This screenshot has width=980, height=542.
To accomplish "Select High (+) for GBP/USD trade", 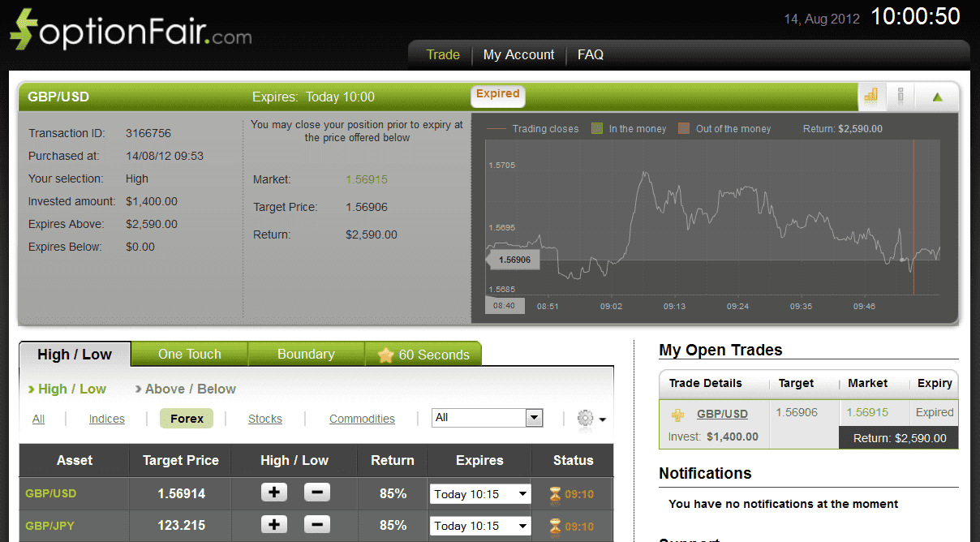I will [273, 492].
